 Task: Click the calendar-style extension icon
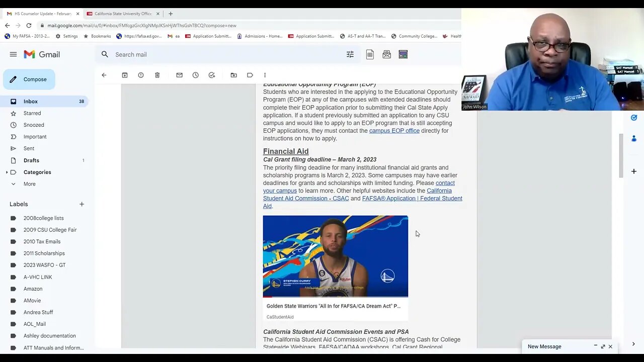click(x=403, y=54)
